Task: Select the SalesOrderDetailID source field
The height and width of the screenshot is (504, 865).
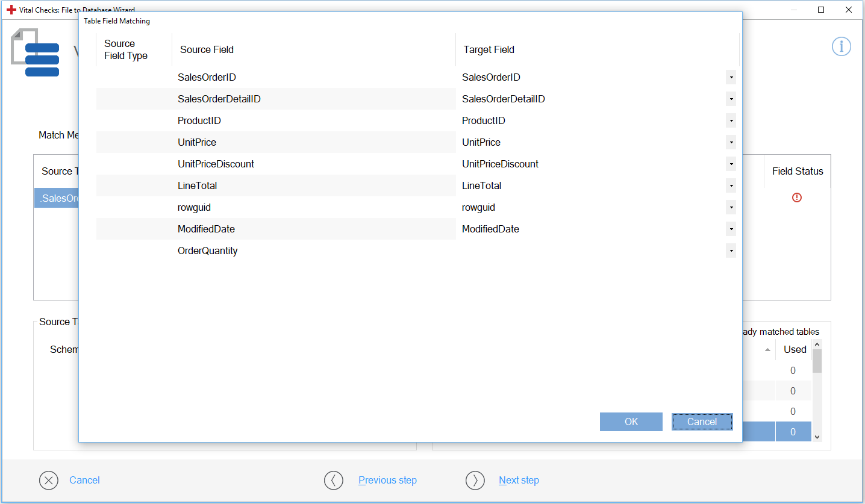Action: coord(219,99)
